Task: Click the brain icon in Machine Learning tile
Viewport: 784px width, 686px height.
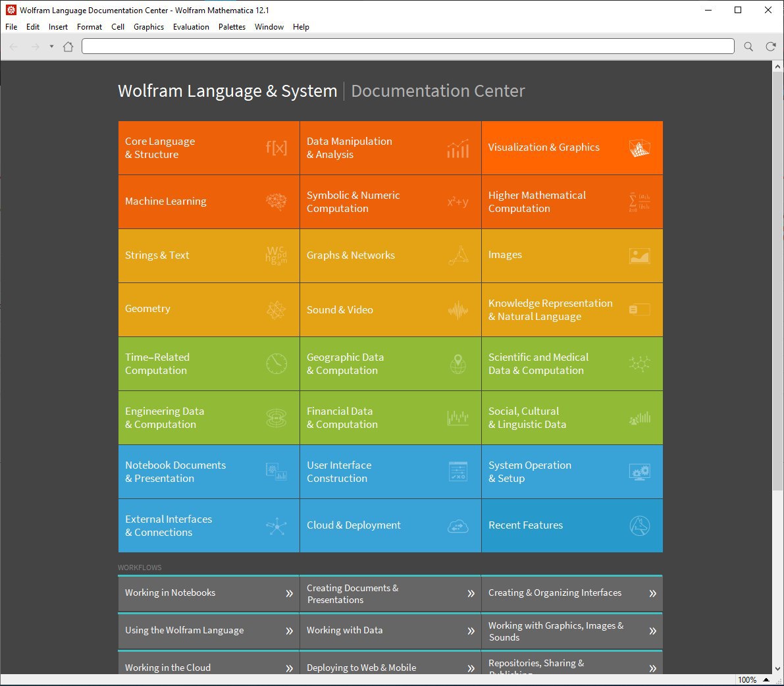Action: point(276,201)
